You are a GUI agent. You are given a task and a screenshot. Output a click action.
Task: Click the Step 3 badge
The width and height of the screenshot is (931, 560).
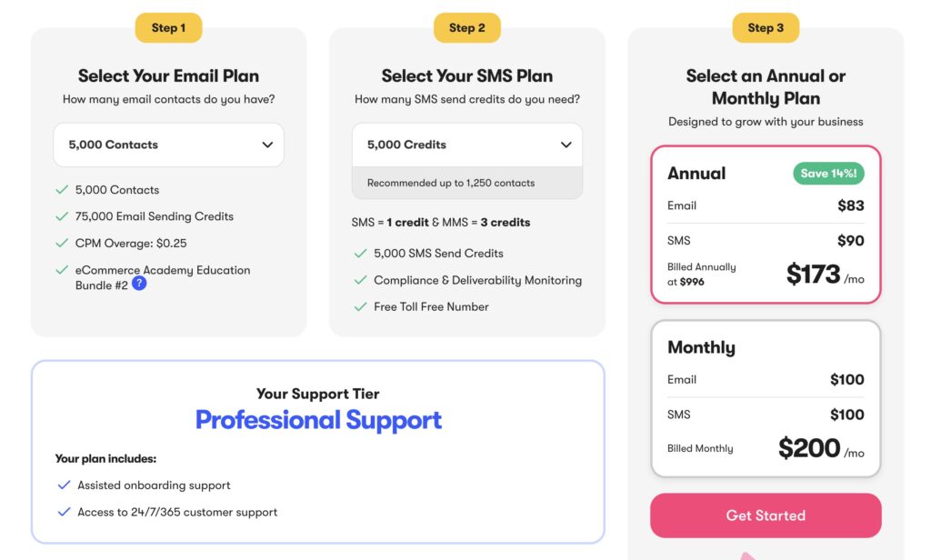tap(765, 27)
